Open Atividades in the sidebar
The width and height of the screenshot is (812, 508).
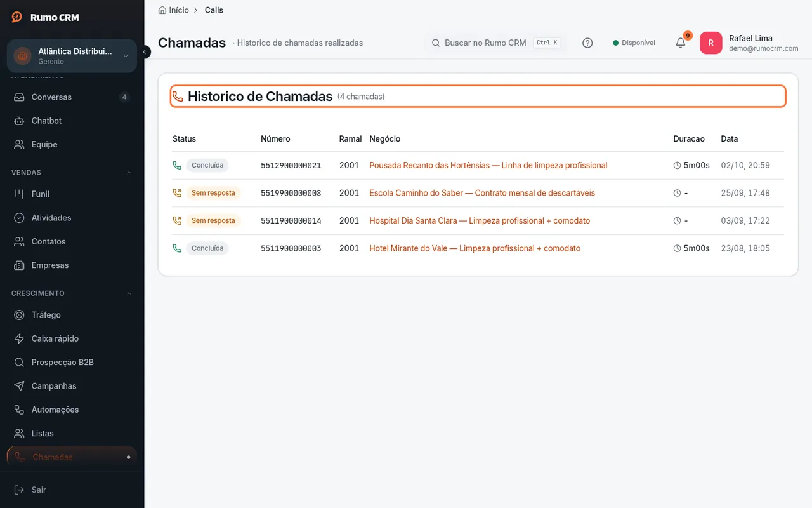tap(72, 218)
